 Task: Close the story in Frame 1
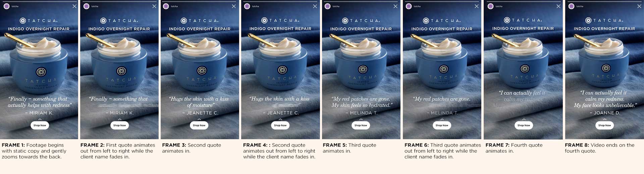click(74, 6)
